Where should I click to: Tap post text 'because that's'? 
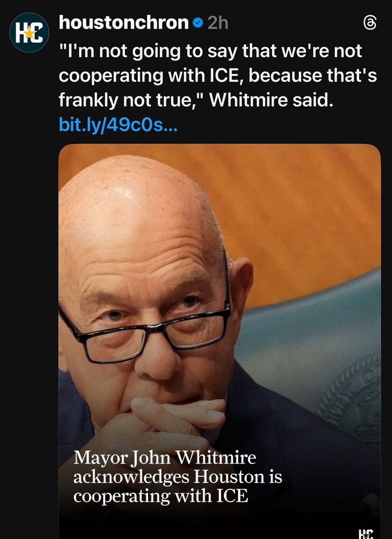click(313, 75)
